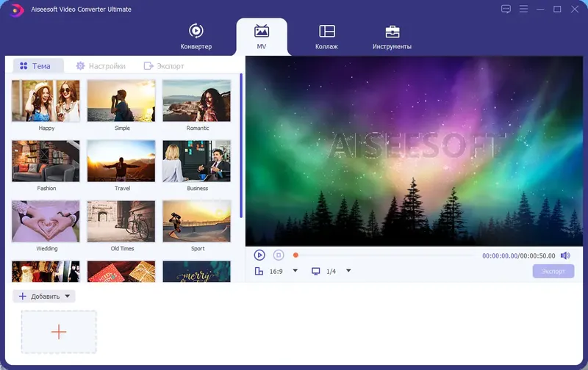
Task: Click the preview monitor icon
Action: [316, 271]
